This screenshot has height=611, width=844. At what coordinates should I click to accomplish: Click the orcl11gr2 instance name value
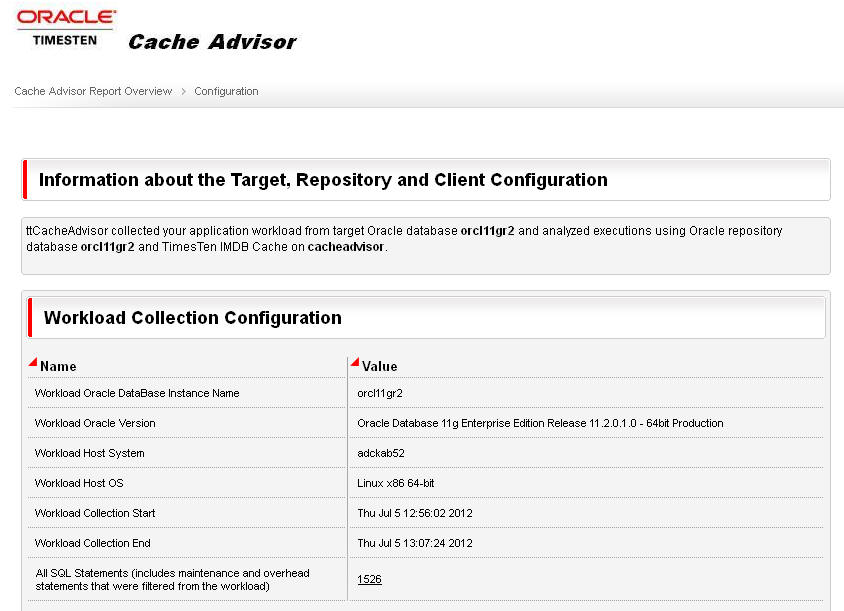tap(380, 394)
